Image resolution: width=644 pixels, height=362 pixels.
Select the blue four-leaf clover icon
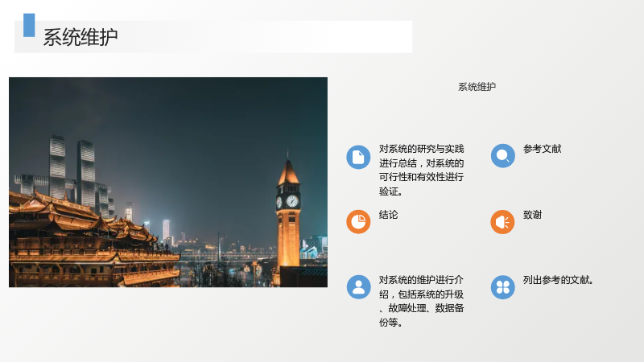tap(502, 287)
